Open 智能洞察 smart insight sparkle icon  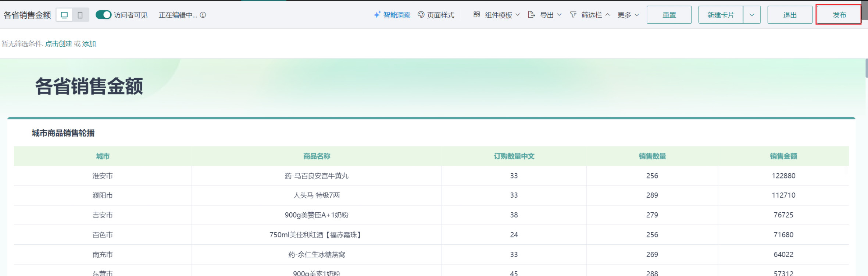point(377,15)
